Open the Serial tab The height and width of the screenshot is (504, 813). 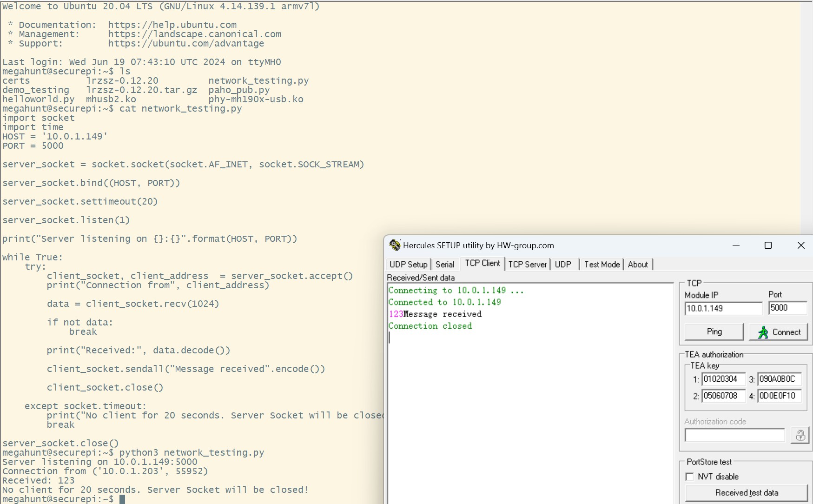click(444, 264)
